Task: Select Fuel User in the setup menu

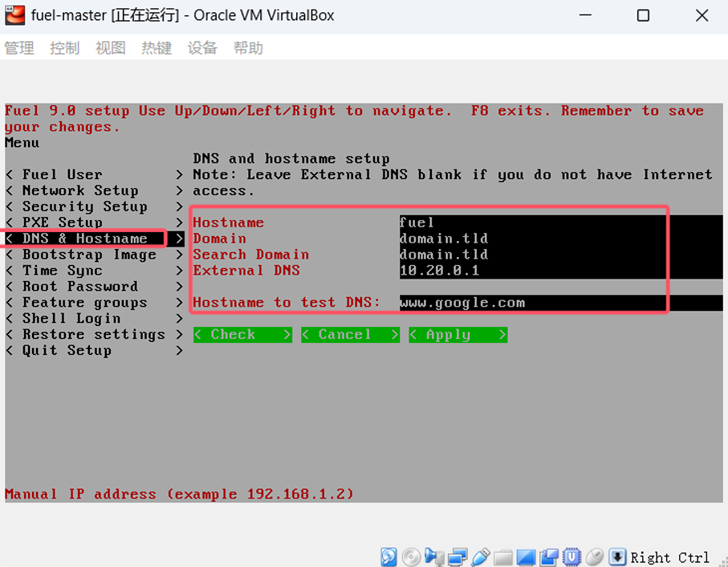Action: click(x=95, y=174)
